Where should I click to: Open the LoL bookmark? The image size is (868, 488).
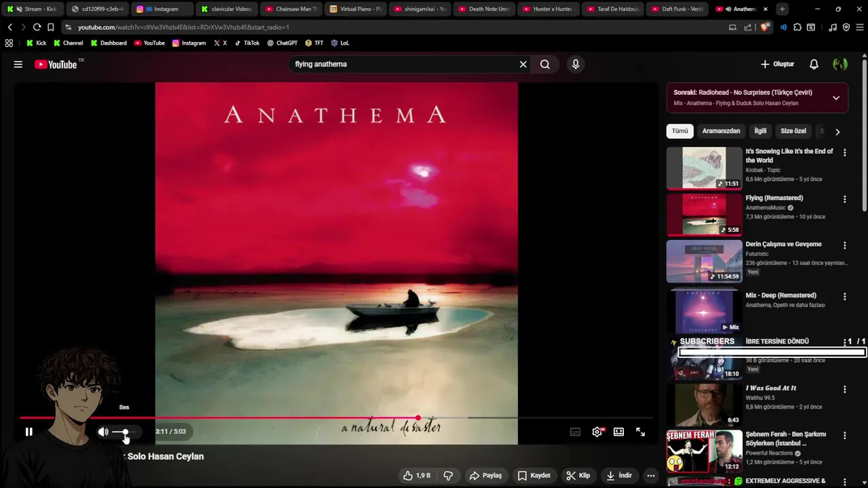340,43
